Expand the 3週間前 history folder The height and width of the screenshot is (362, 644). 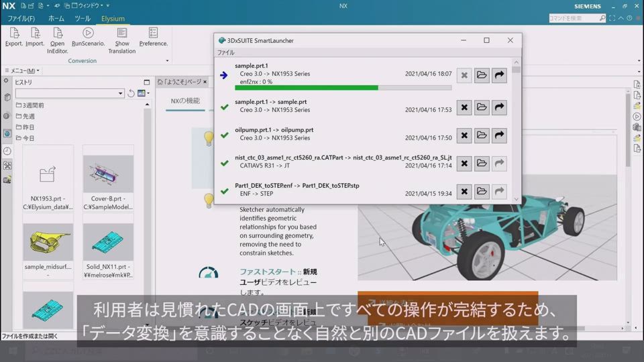pyautogui.click(x=30, y=105)
